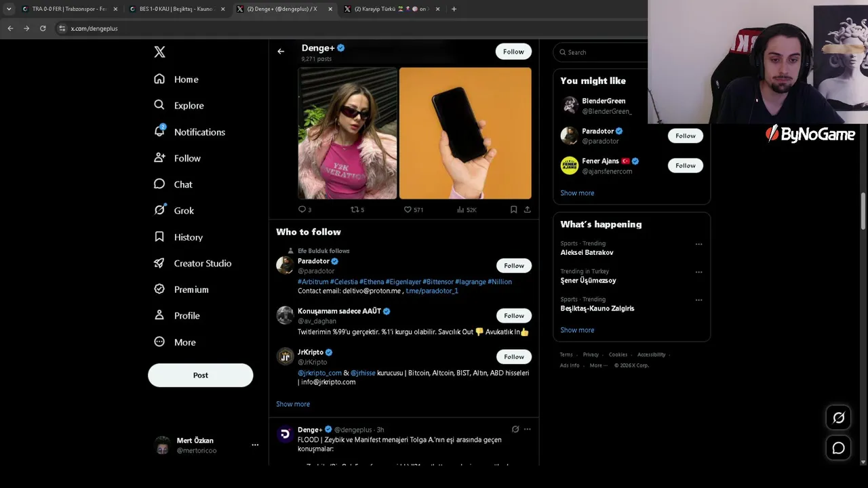The height and width of the screenshot is (488, 868).
Task: Follow JrKripto in Who to follow
Action: click(514, 357)
